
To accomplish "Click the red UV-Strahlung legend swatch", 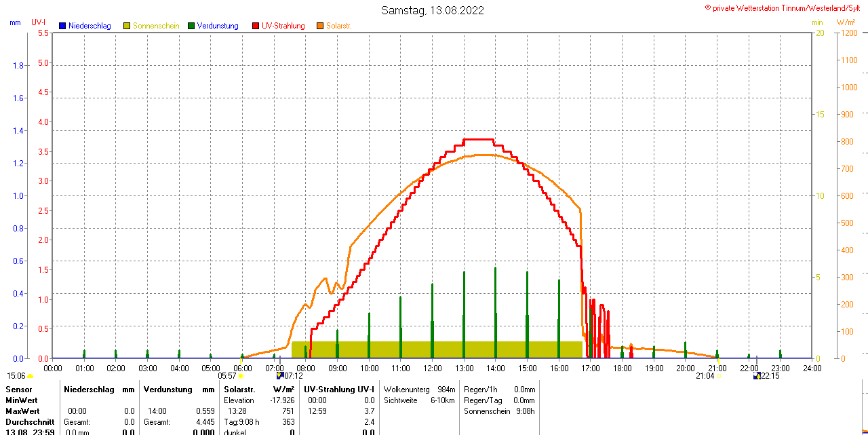I will tap(256, 26).
